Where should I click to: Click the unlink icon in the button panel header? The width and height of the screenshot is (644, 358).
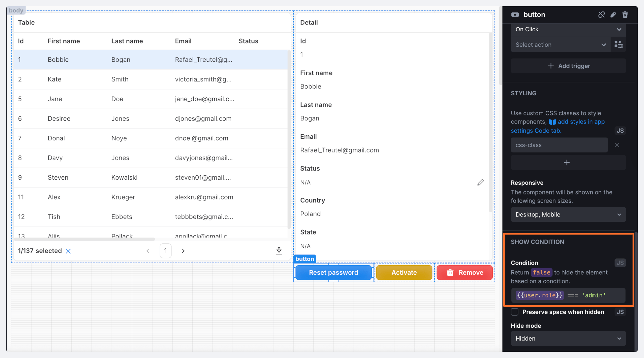(601, 15)
